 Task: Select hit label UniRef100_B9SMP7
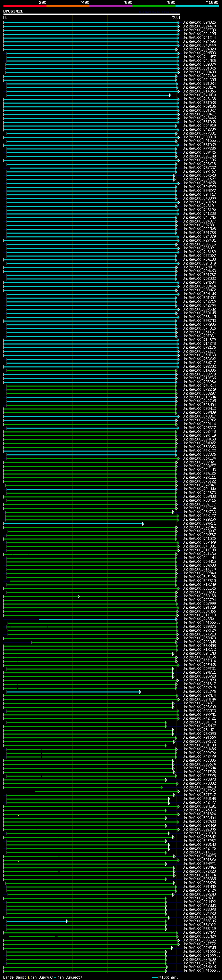199,932
